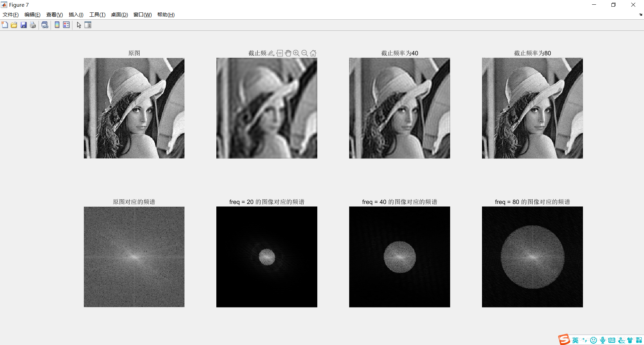Click the title 原图对应的频谱
The height and width of the screenshot is (345, 644).
(134, 202)
